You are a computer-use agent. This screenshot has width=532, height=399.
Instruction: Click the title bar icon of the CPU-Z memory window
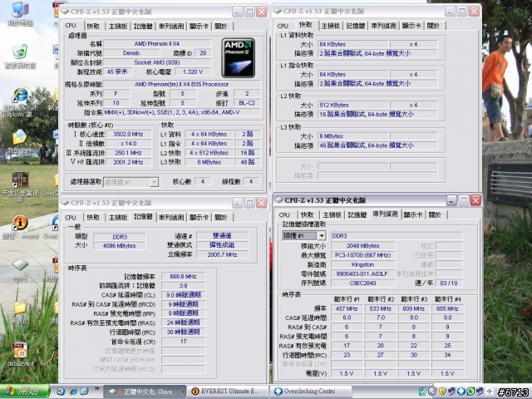tap(65, 203)
